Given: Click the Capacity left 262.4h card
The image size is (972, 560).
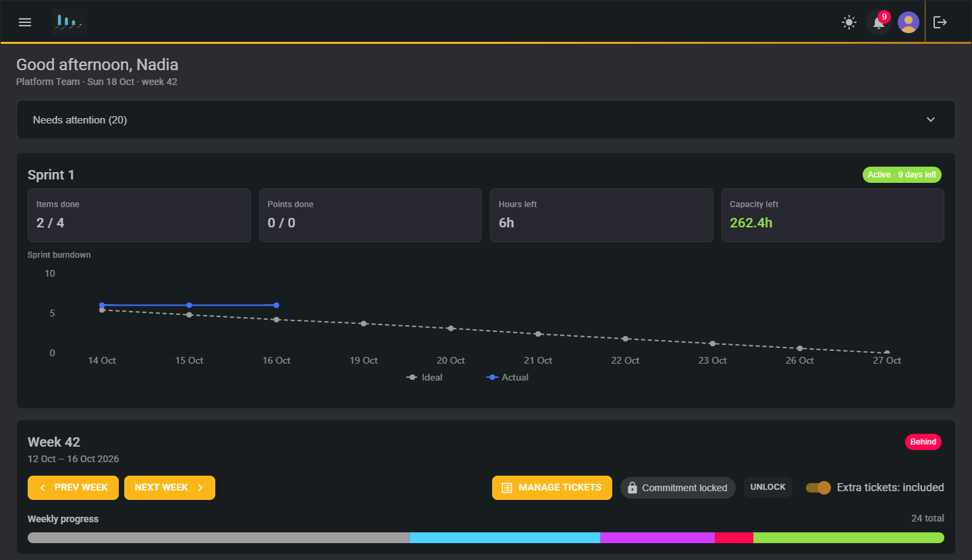Looking at the screenshot, I should tap(833, 215).
